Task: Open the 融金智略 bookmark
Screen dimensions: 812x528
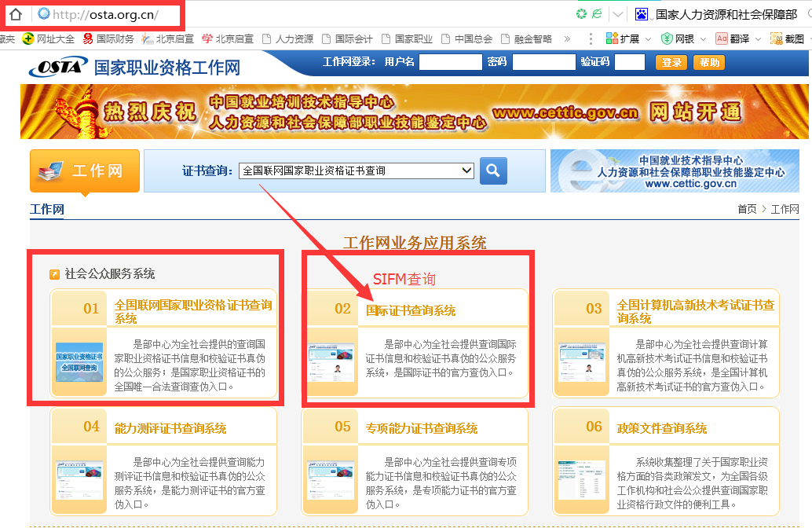Action: pyautogui.click(x=526, y=38)
